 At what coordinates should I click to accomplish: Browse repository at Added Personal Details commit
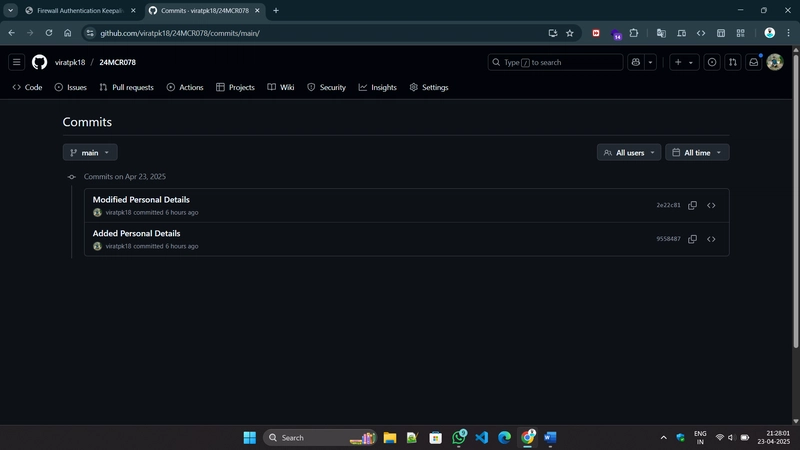(x=711, y=239)
